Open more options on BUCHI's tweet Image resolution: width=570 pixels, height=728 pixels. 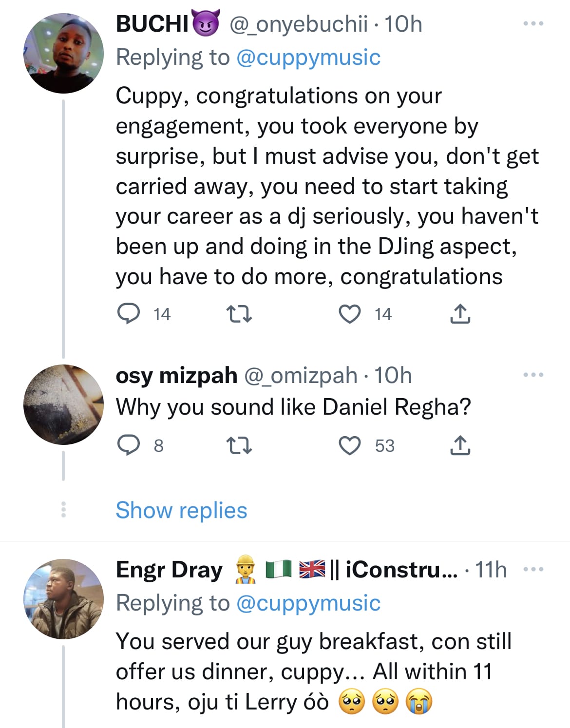(533, 23)
